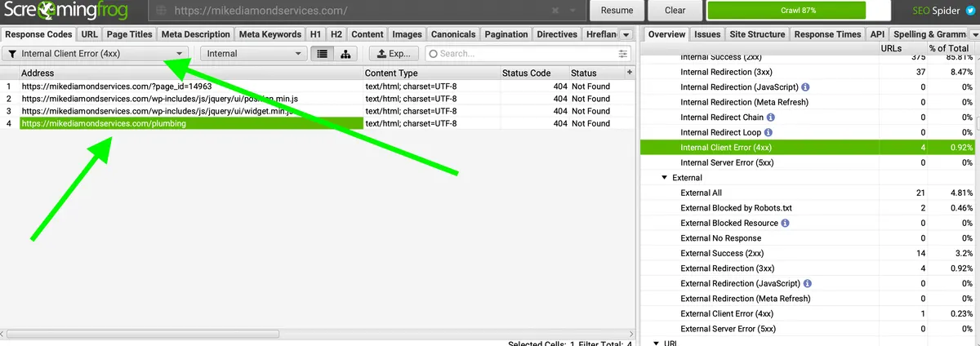Open the URL tab
980x346 pixels.
[x=90, y=34]
